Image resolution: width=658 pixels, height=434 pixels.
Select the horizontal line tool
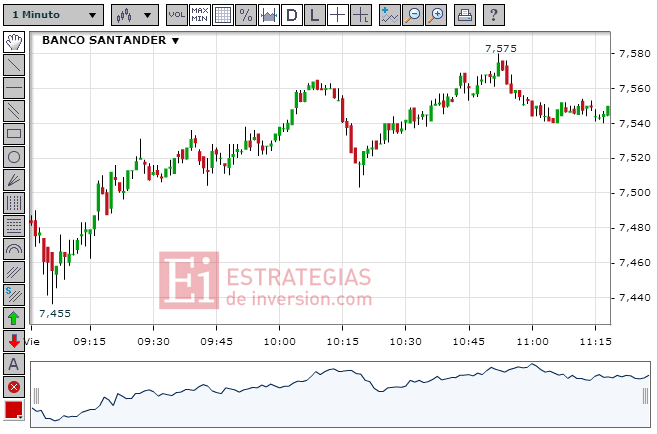(x=14, y=88)
